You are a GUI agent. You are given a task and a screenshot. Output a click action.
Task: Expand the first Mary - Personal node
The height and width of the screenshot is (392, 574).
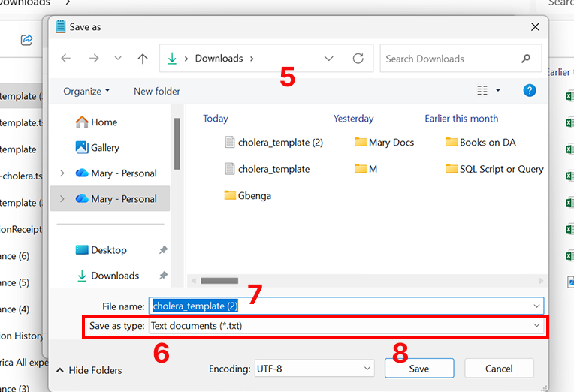point(62,173)
